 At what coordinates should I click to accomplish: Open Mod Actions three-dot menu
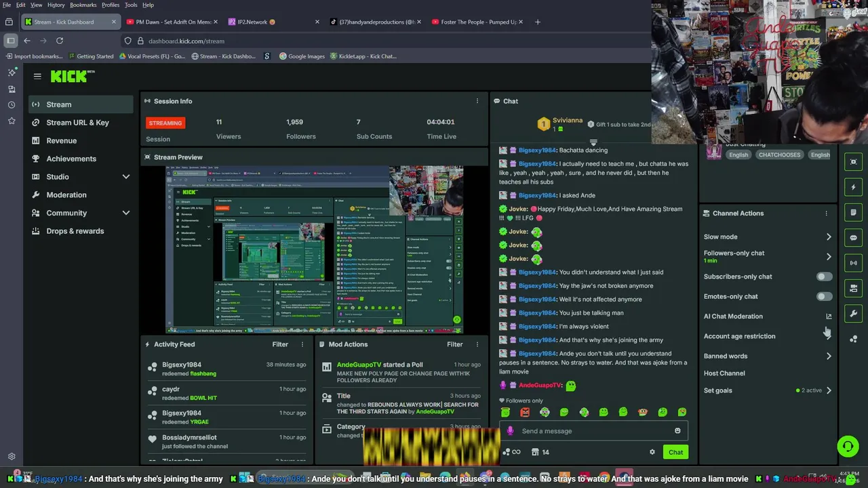477,344
